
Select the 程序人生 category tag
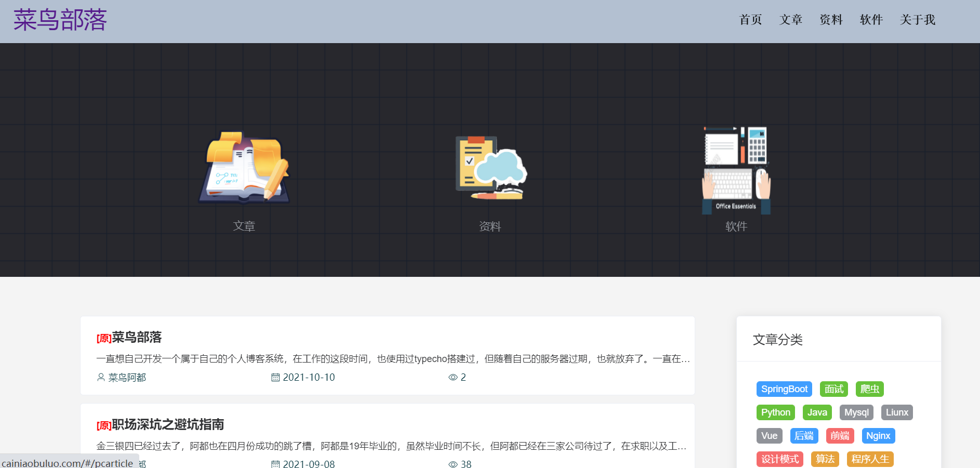870,459
